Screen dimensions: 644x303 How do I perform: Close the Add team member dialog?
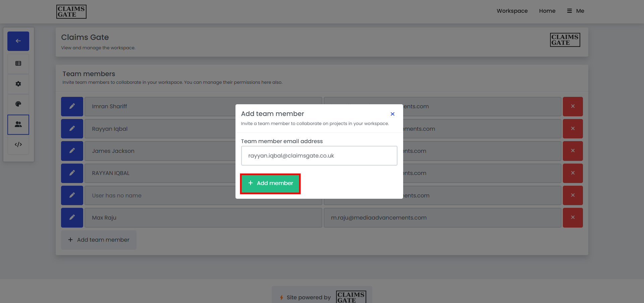(x=392, y=114)
